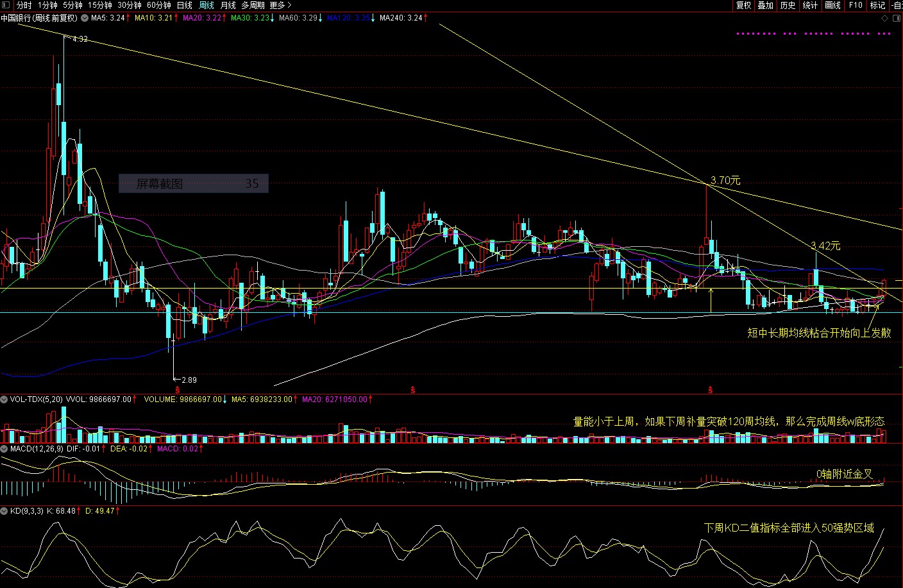Open MACD indicator dropdown arrow
The width and height of the screenshot is (903, 588).
click(4, 449)
